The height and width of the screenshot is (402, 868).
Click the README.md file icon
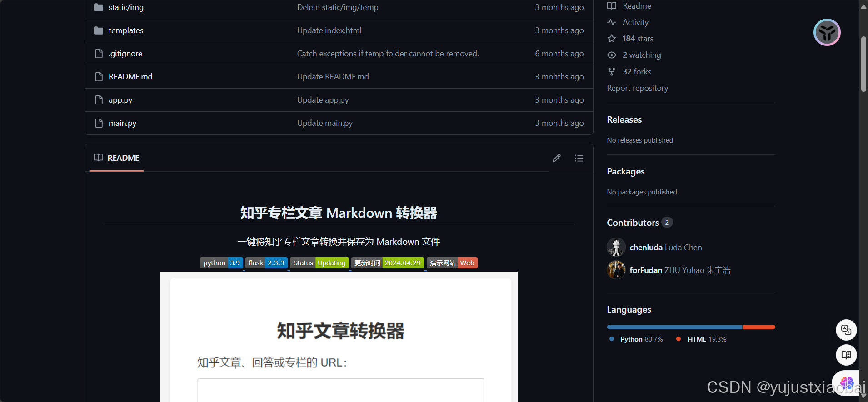[x=99, y=77]
